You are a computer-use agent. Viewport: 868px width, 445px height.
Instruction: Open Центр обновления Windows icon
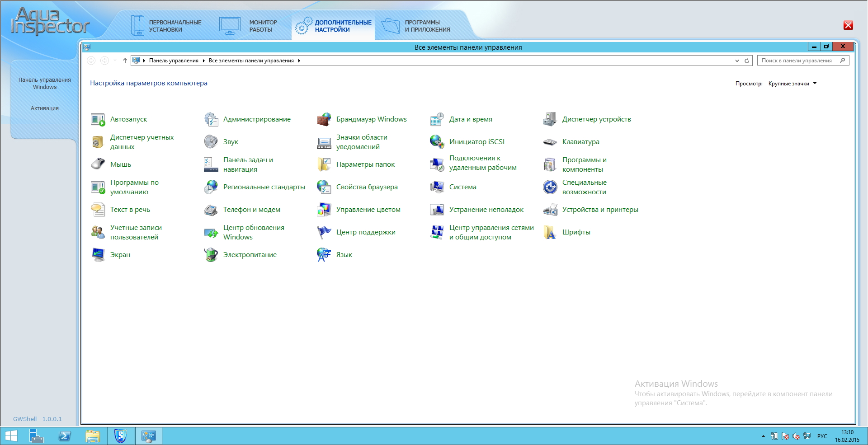click(211, 232)
